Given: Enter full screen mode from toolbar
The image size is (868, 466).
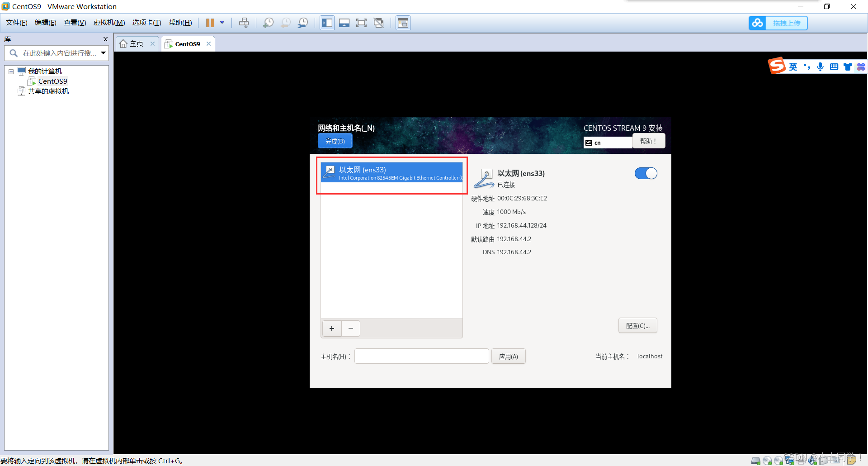Looking at the screenshot, I should point(361,23).
